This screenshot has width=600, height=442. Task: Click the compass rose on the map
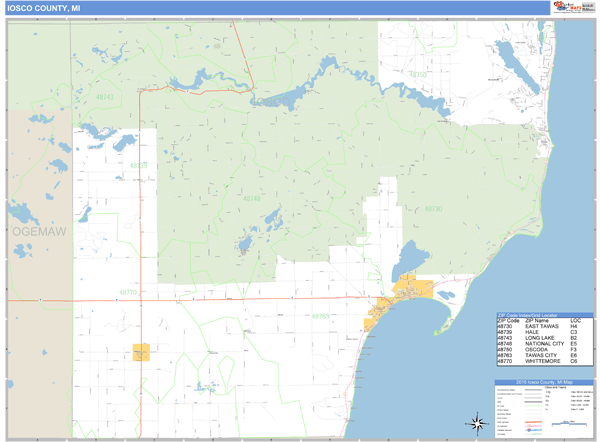(x=477, y=421)
